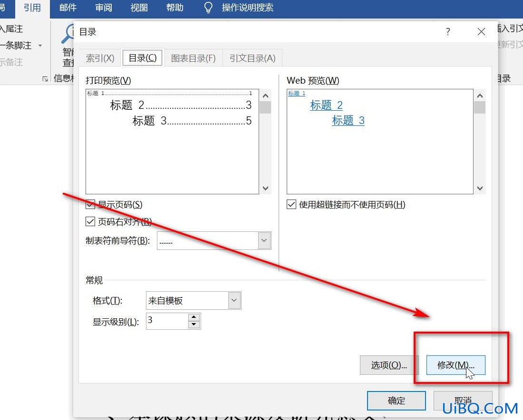
Task: Click the 选项(O) button
Action: [389, 365]
